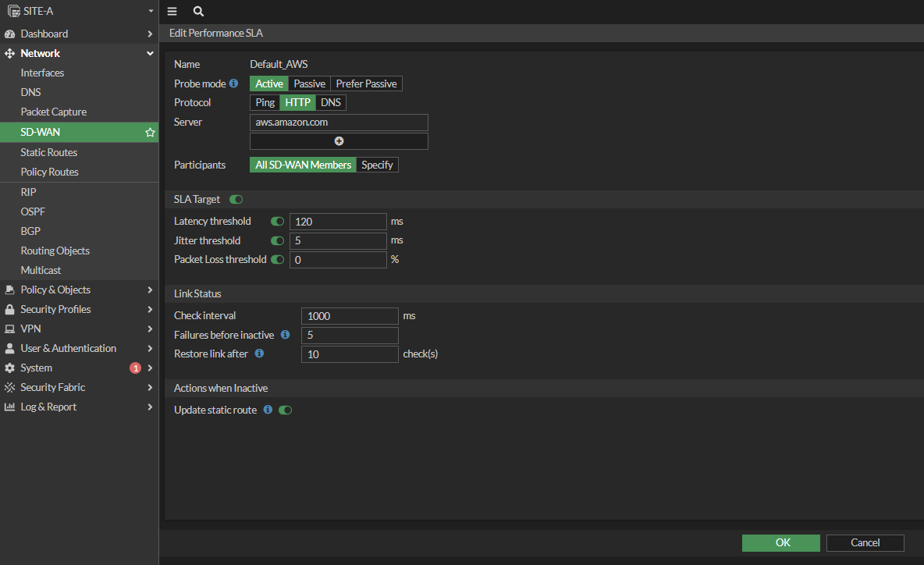Go to the Interfaces page
The height and width of the screenshot is (565, 924).
(x=42, y=73)
